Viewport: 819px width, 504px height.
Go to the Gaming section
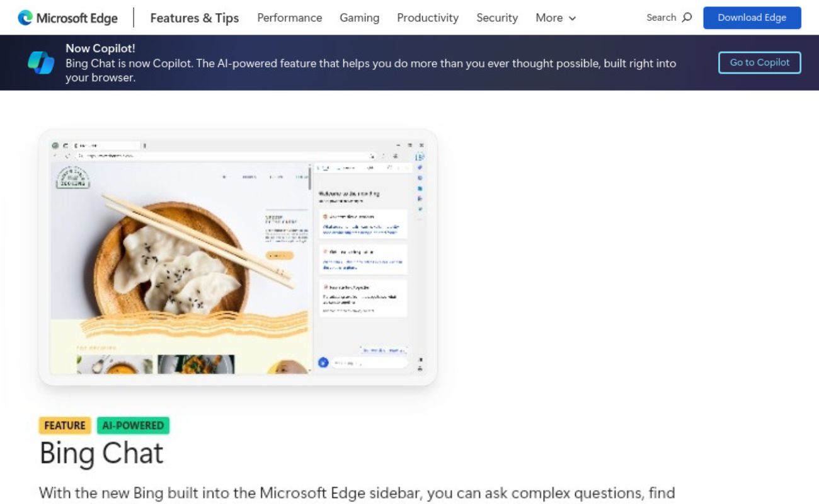[x=359, y=18]
